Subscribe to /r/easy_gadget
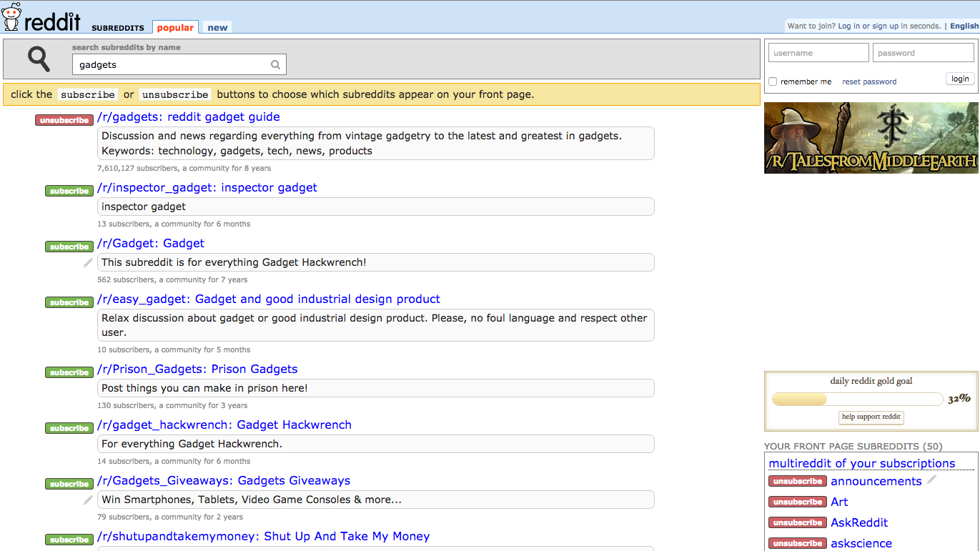 click(69, 302)
